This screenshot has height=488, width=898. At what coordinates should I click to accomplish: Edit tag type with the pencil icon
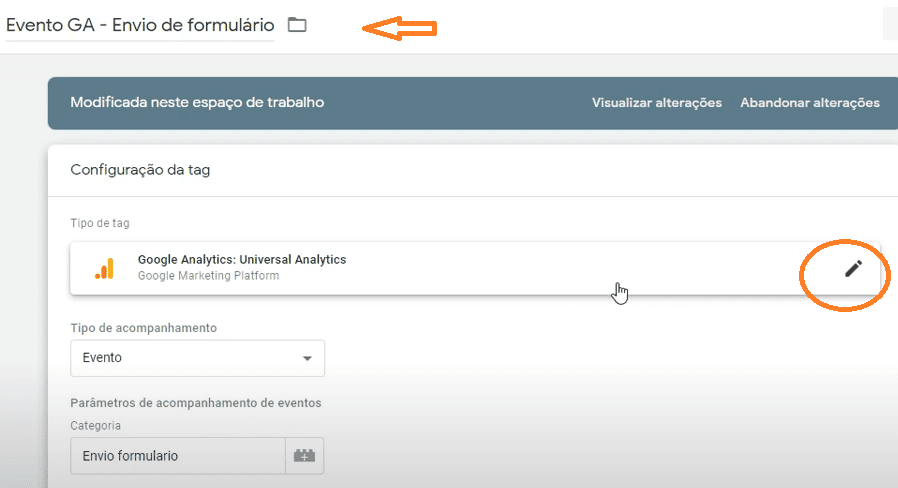[x=853, y=269]
